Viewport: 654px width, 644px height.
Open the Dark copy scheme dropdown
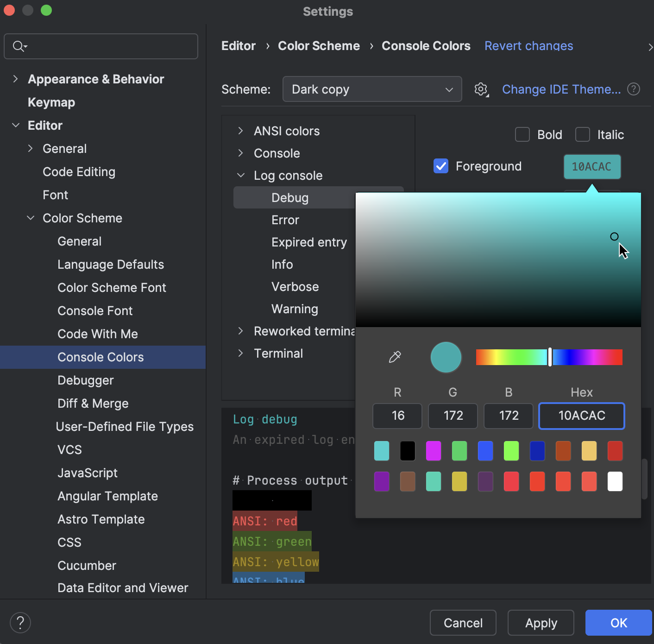pyautogui.click(x=371, y=89)
